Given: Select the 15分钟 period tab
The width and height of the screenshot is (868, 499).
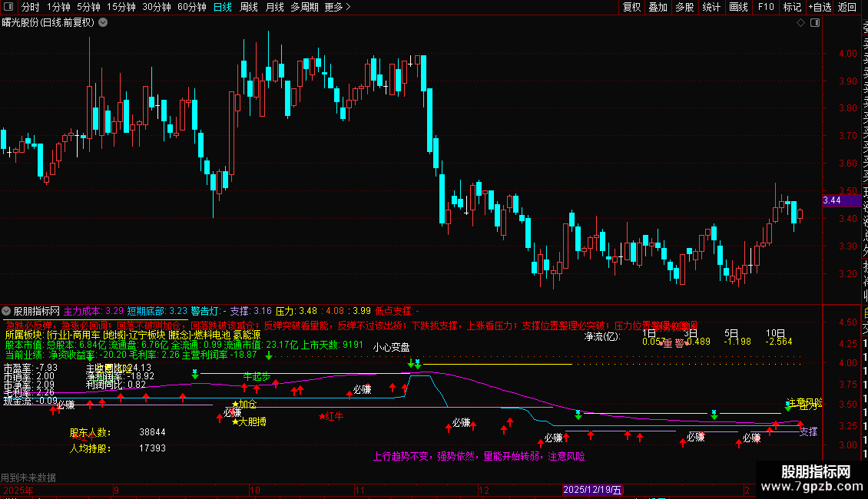Looking at the screenshot, I should pos(121,7).
